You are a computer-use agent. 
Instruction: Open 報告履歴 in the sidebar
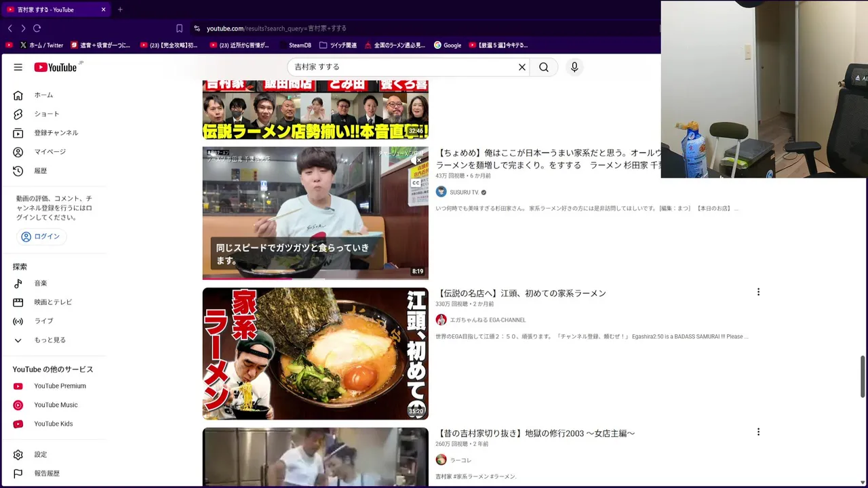click(53, 474)
